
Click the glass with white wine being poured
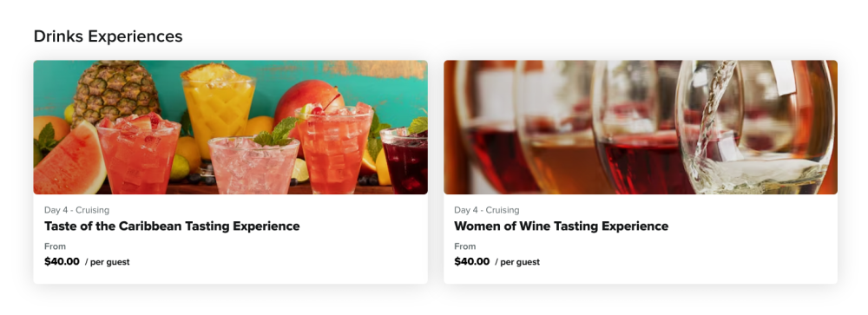coord(754,128)
